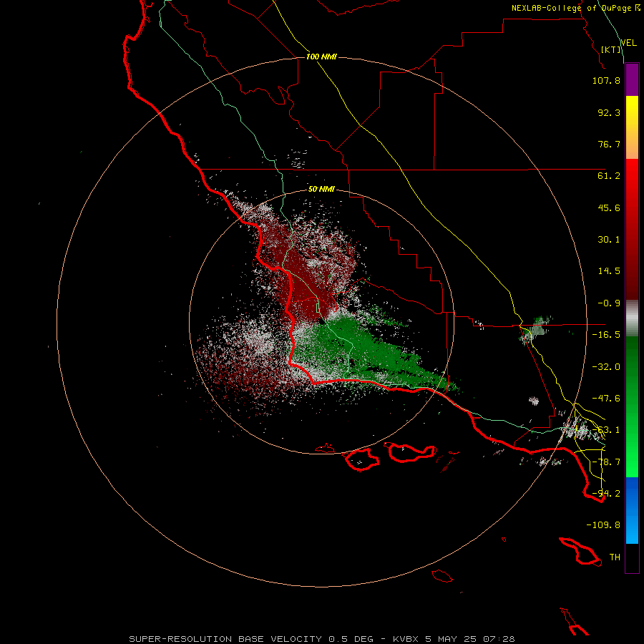Click the 100 NMI range ring label

321,57
